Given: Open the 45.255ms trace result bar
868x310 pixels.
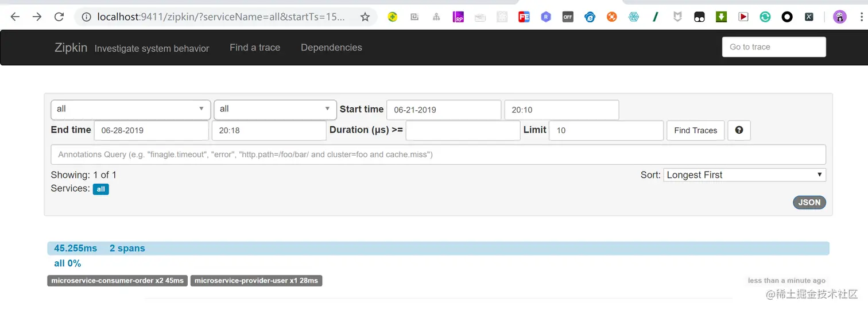Looking at the screenshot, I should (x=438, y=248).
